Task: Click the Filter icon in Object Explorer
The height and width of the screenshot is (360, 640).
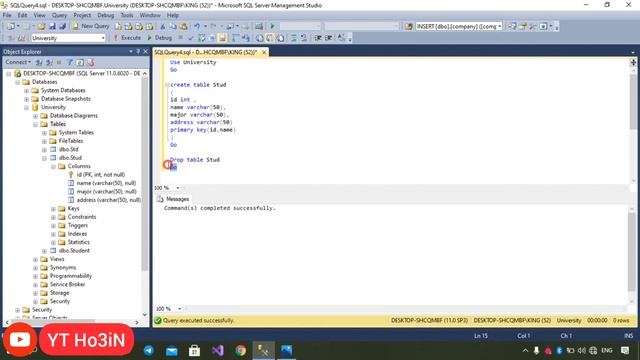Action: click(x=70, y=62)
